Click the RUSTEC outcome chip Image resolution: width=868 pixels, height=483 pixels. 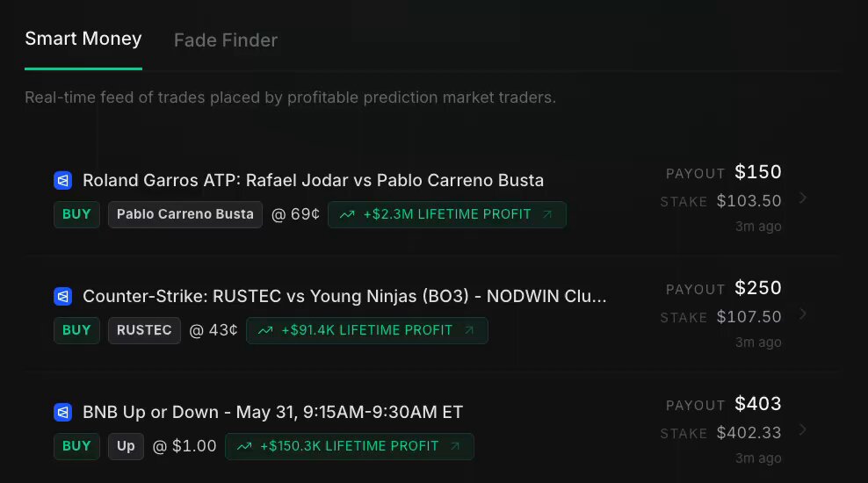144,330
